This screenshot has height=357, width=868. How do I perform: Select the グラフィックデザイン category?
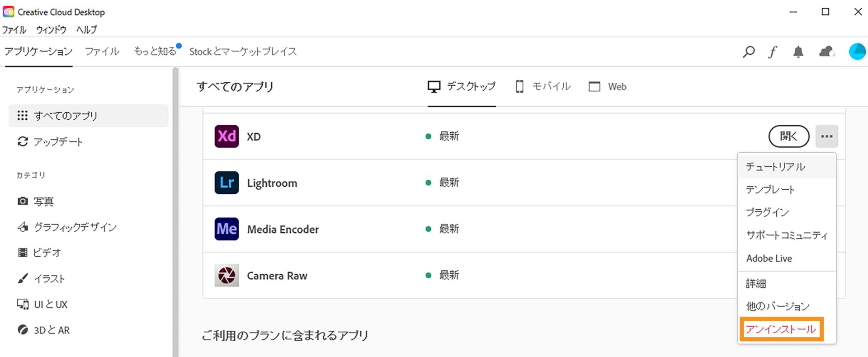pos(75,227)
